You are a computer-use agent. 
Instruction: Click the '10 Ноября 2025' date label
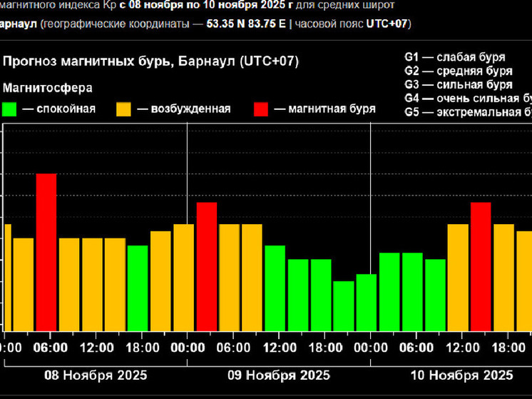point(462,375)
